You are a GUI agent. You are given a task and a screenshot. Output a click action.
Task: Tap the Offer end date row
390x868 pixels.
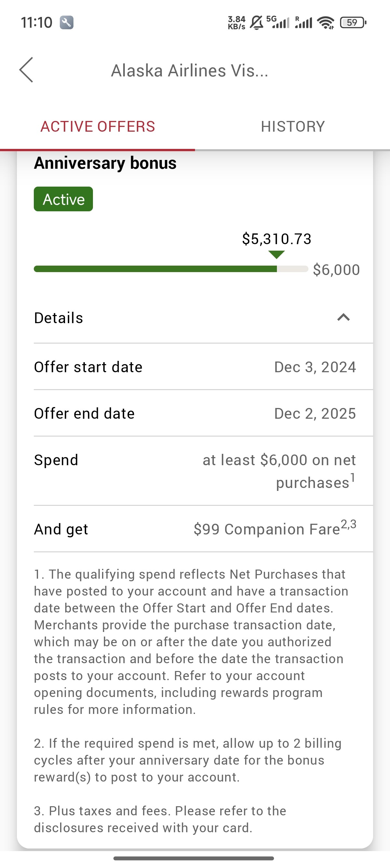pos(195,414)
